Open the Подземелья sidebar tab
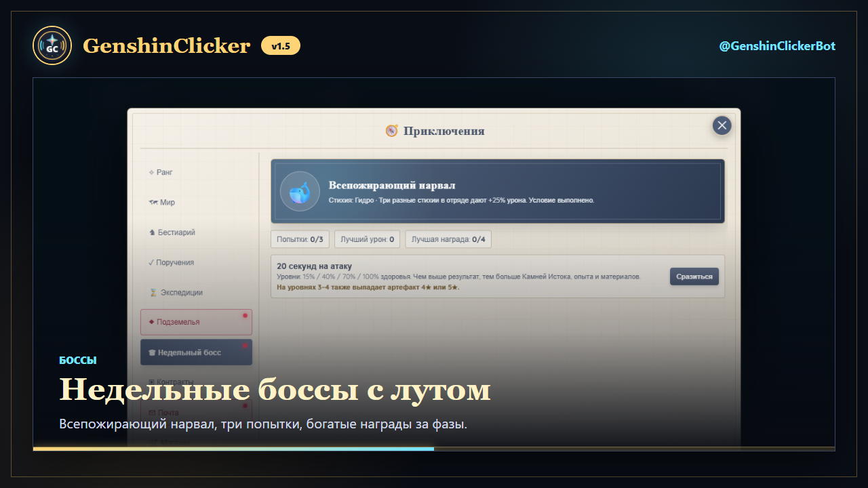The image size is (868, 488). coord(196,322)
